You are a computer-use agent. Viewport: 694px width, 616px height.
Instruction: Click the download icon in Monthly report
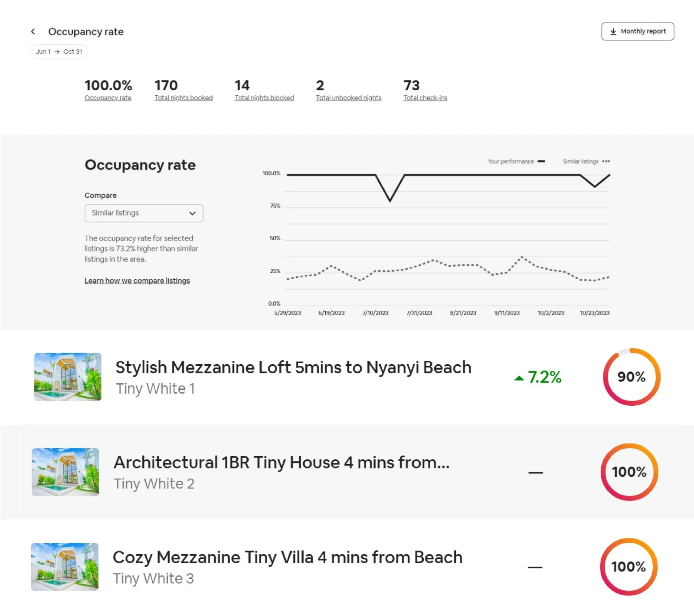(613, 32)
